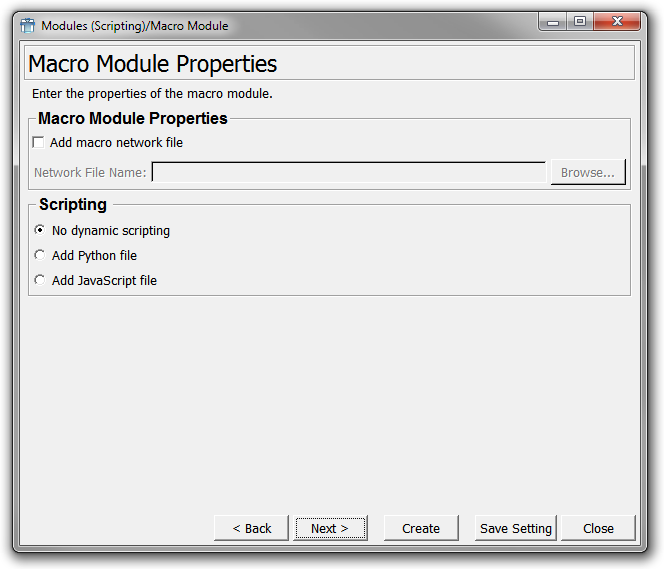Image resolution: width=664 pixels, height=569 pixels.
Task: Pick the Add JavaScript file radio button
Action: (40, 281)
